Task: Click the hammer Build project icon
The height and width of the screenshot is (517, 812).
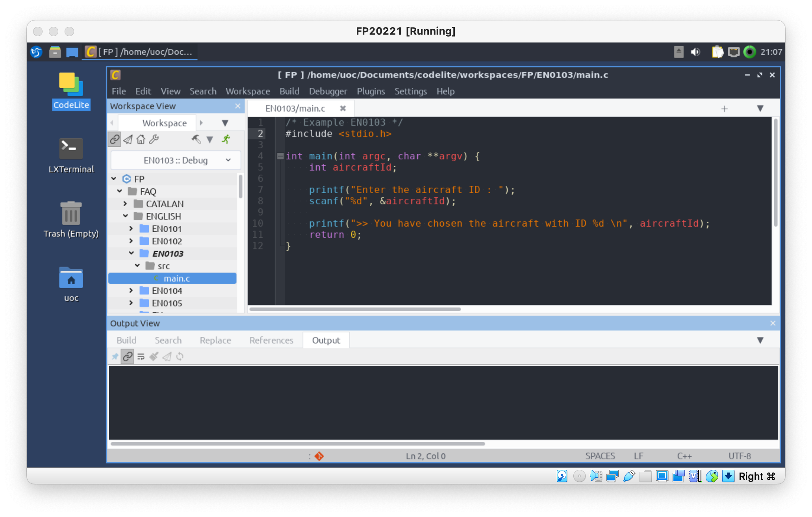Action: point(196,139)
